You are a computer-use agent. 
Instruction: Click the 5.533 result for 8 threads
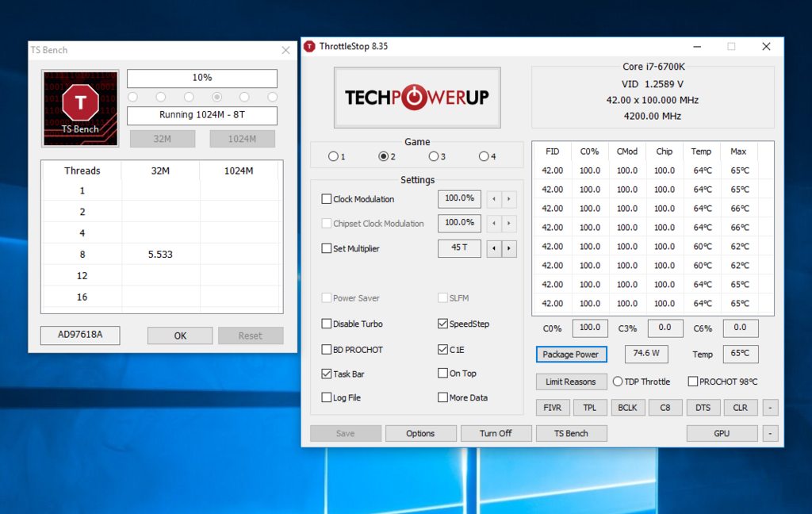[160, 255]
